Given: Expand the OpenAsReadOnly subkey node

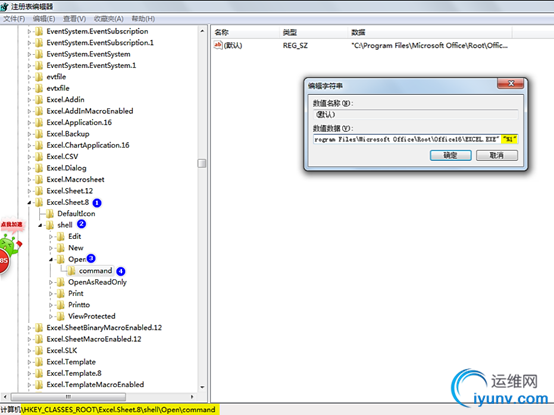Looking at the screenshot, I should [51, 283].
